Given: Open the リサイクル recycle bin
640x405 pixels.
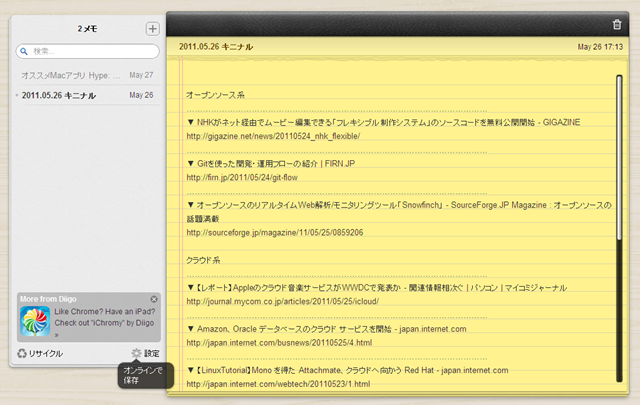Looking at the screenshot, I should [41, 353].
